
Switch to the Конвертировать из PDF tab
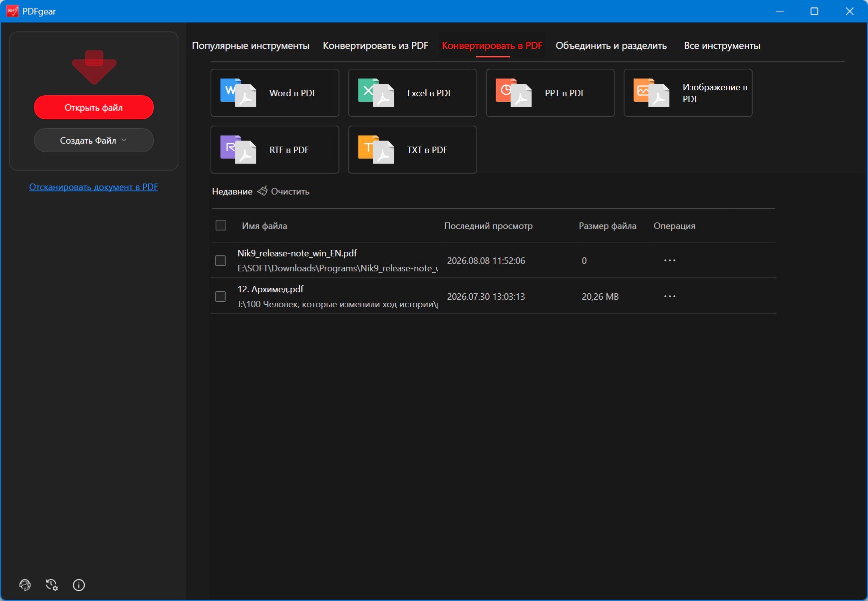coord(375,45)
